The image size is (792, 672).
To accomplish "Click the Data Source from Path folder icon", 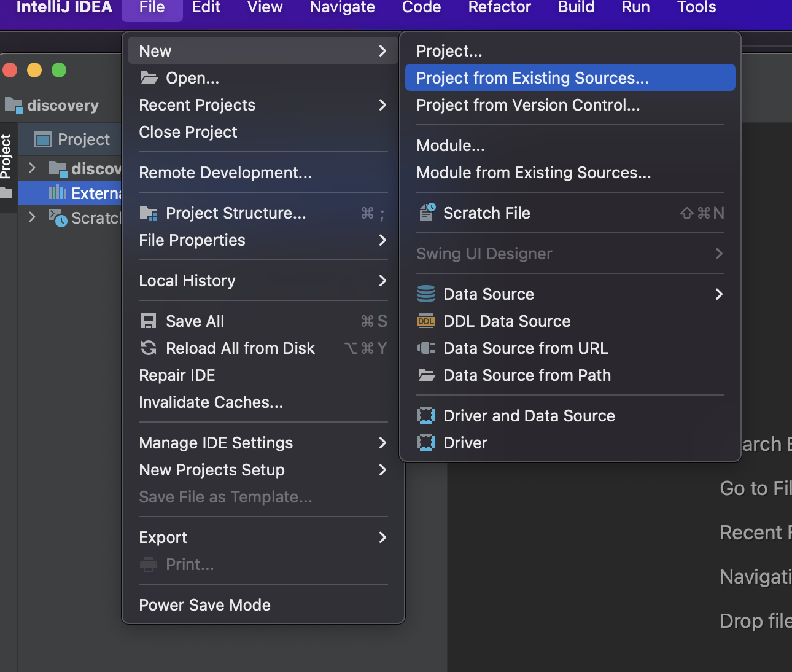I will click(x=426, y=375).
